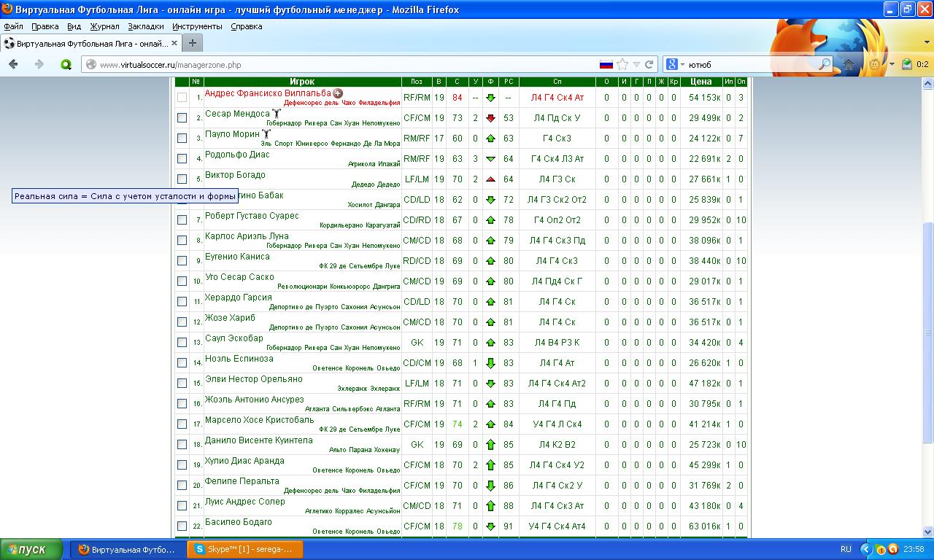The height and width of the screenshot is (560, 934).
Task: Expand the dropdown arrow beside the smiley icon
Action: tap(892, 64)
